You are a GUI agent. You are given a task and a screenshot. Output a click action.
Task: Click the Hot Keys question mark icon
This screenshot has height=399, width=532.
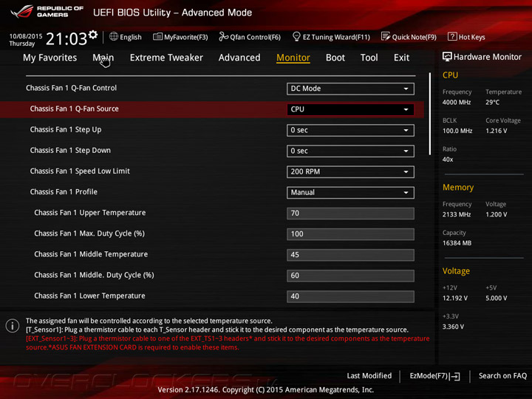[x=452, y=36]
